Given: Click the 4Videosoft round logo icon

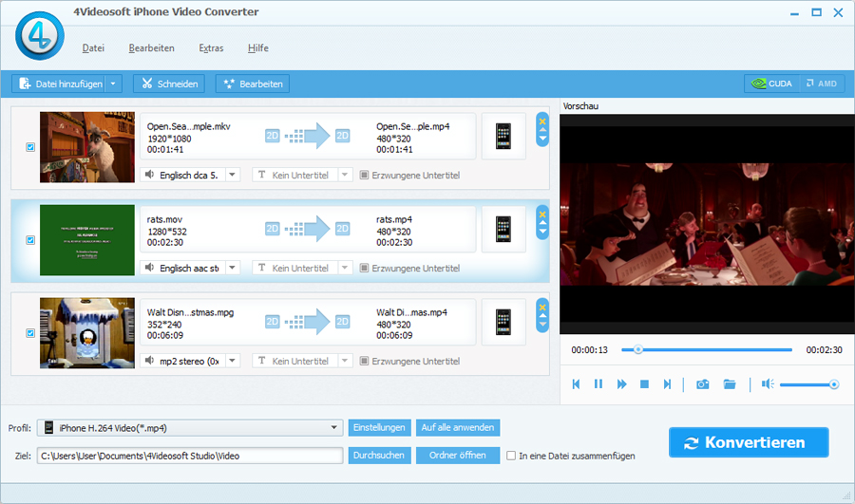Looking at the screenshot, I should [x=39, y=35].
